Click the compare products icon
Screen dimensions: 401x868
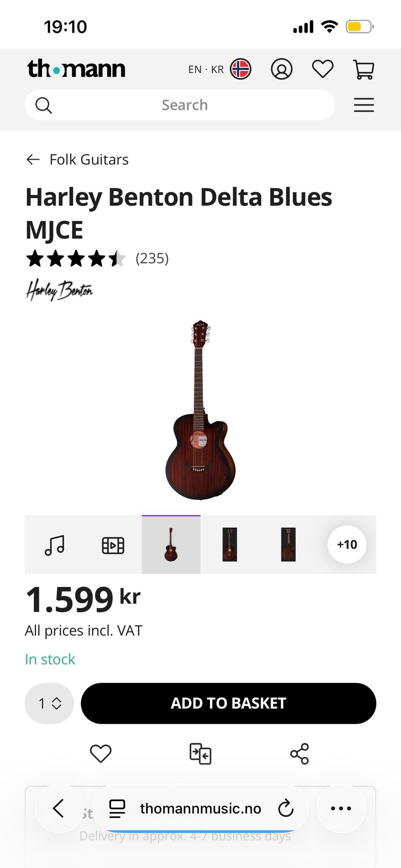(200, 754)
